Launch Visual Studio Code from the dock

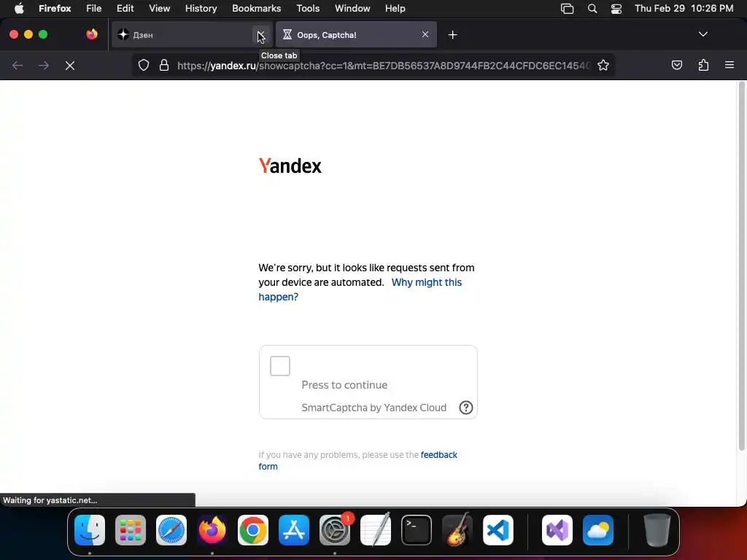(x=498, y=530)
